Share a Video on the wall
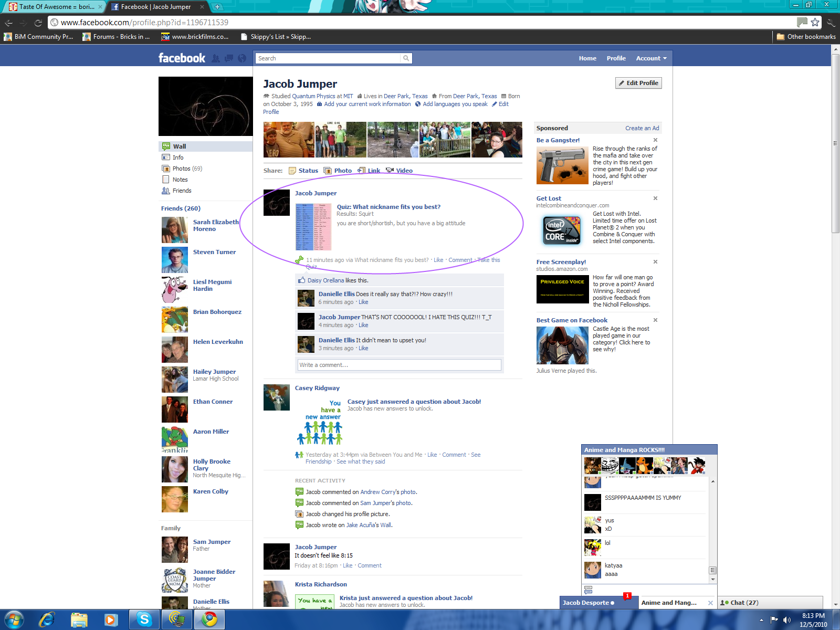The width and height of the screenshot is (840, 630). pyautogui.click(x=399, y=171)
